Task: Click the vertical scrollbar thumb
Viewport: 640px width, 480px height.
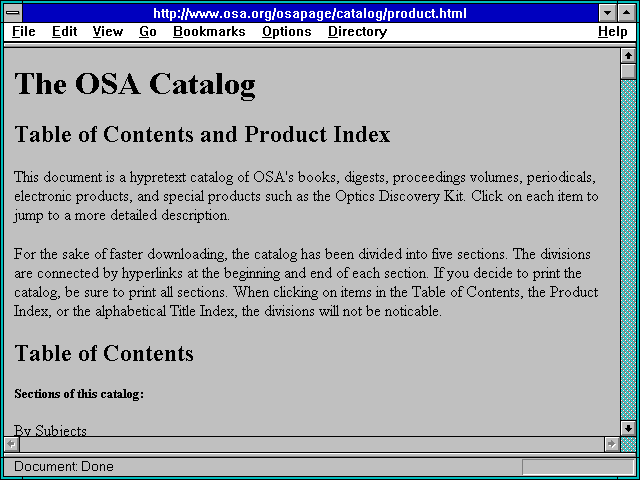Action: 628,71
